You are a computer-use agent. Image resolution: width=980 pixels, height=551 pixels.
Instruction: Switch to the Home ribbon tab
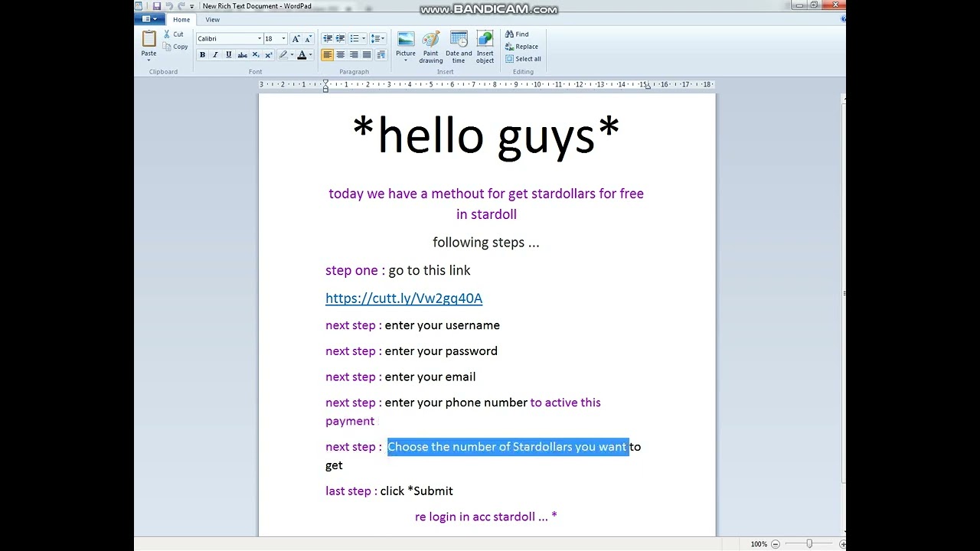181,19
